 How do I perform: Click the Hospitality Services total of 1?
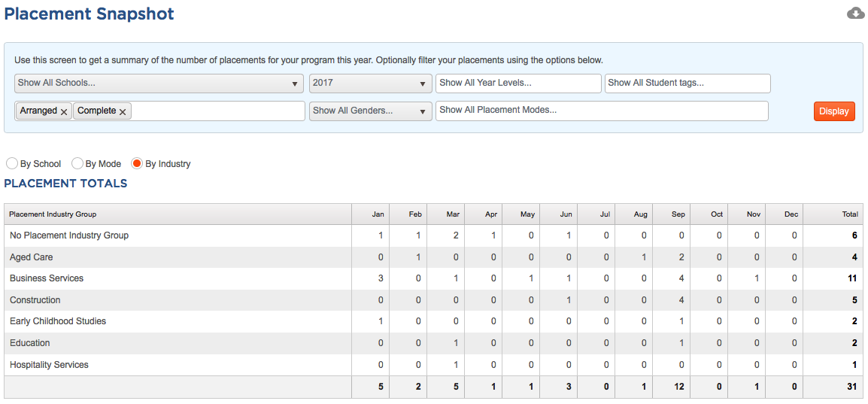854,365
